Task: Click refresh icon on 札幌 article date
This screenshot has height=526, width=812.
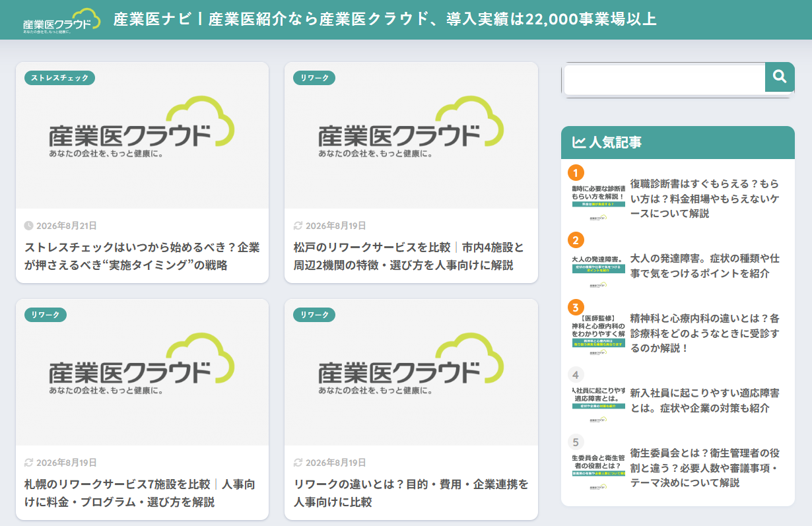Action: [x=28, y=463]
